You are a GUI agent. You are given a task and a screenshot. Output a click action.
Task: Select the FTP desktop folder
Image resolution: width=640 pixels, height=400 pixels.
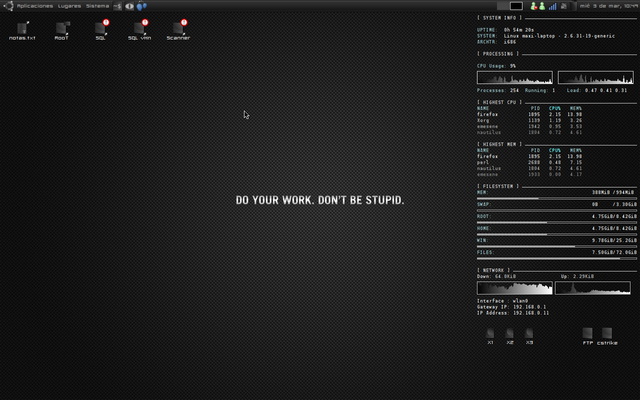588,337
